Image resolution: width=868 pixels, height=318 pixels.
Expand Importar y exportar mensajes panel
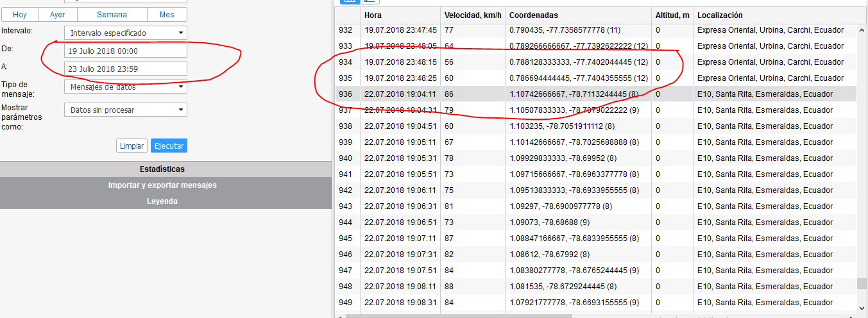pyautogui.click(x=166, y=185)
